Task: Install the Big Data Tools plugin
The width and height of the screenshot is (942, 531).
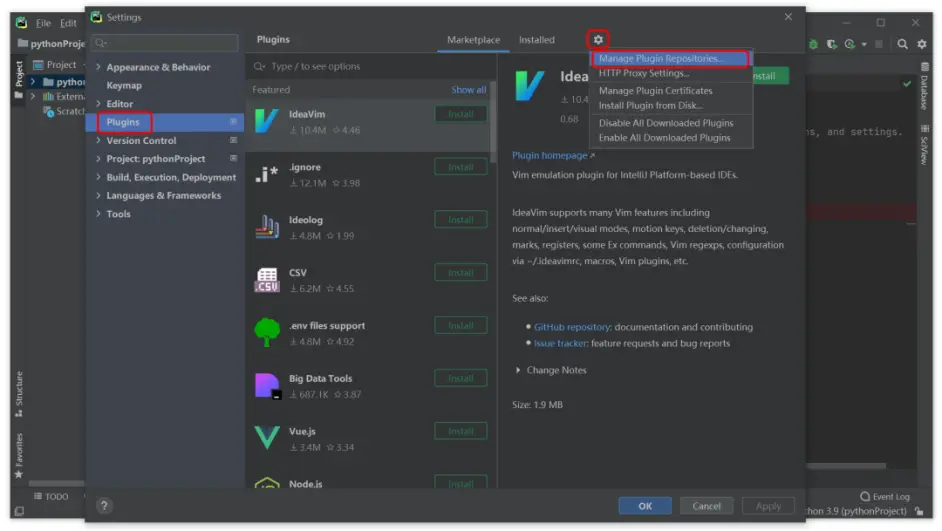Action: click(461, 378)
